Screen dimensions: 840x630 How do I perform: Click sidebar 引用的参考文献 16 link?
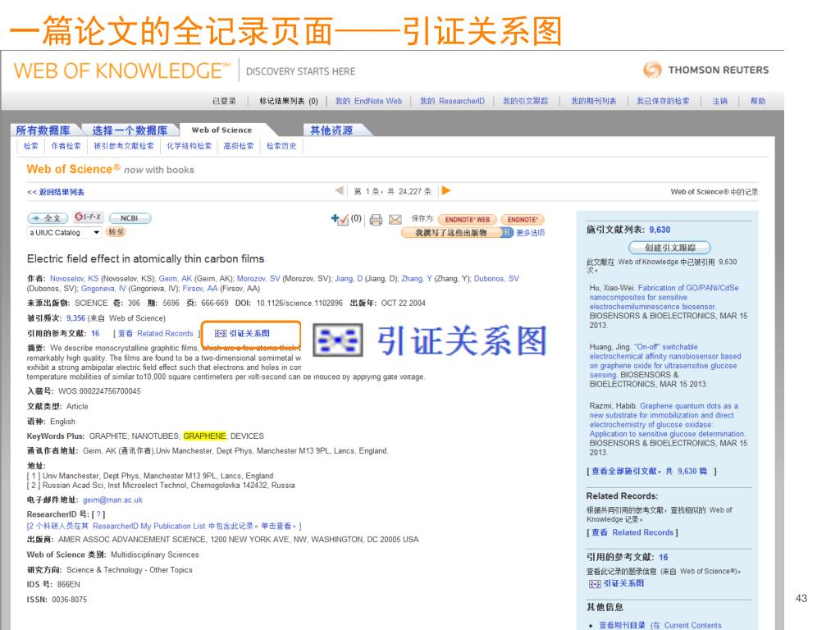coord(663,557)
